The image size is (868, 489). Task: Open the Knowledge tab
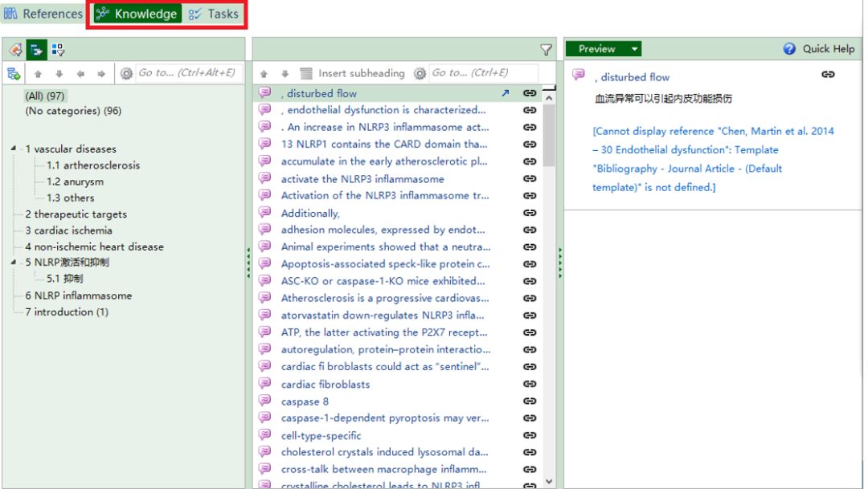137,14
